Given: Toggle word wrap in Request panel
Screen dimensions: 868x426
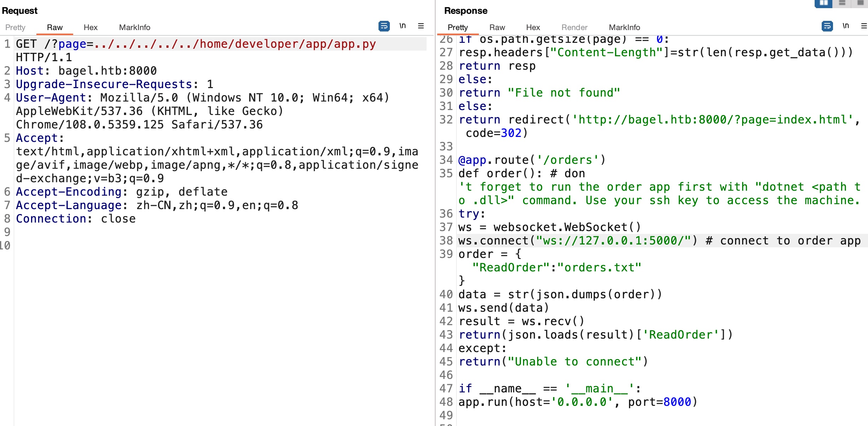Looking at the screenshot, I should (x=384, y=26).
